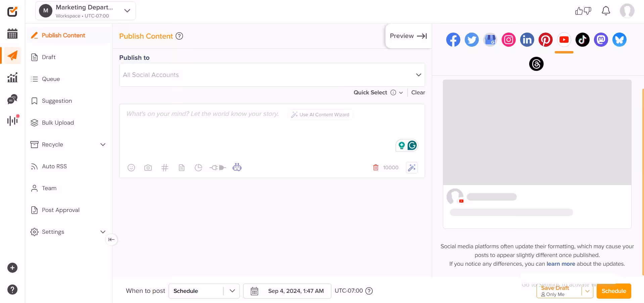
Task: Open the chat bubbles engagement icon
Action: [12, 99]
